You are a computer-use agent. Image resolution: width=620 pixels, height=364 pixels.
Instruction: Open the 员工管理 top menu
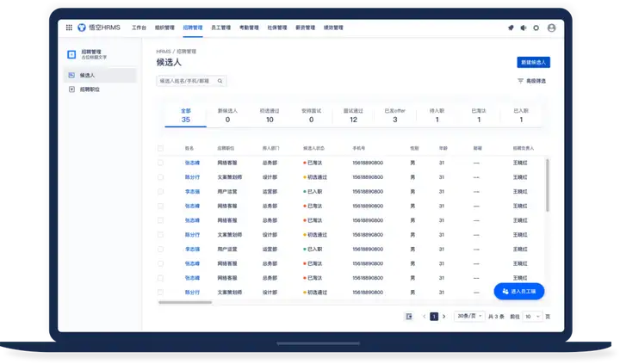(x=220, y=28)
